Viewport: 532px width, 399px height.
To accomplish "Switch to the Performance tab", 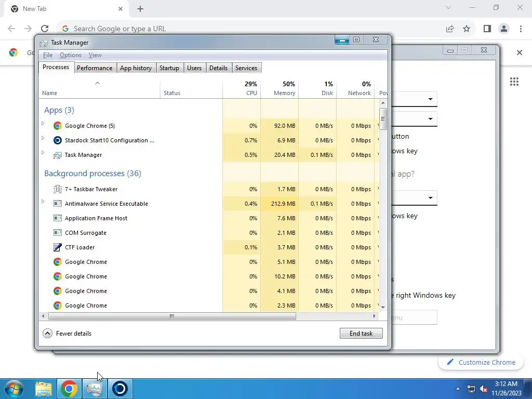I will pyautogui.click(x=95, y=68).
